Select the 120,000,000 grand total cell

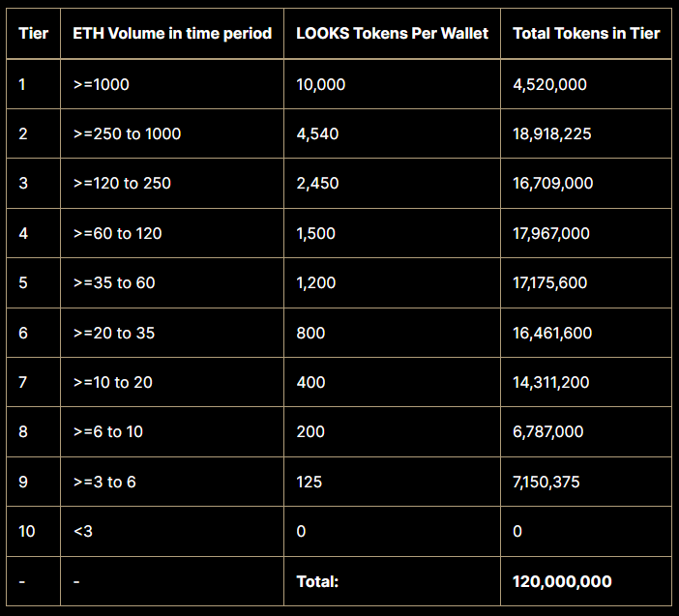point(562,581)
